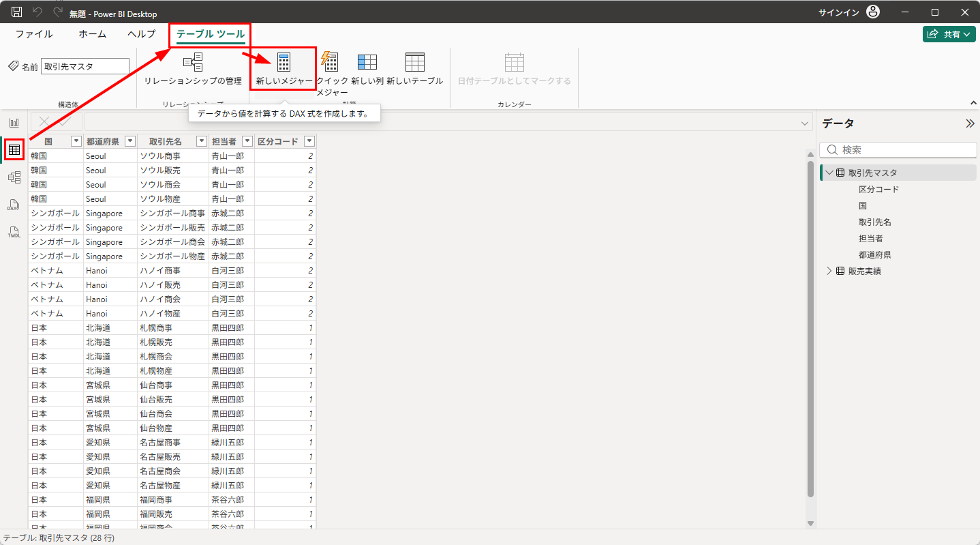Create a クイック メジャー (Quick measure)
Screen dimensions: 980x545
click(x=332, y=74)
